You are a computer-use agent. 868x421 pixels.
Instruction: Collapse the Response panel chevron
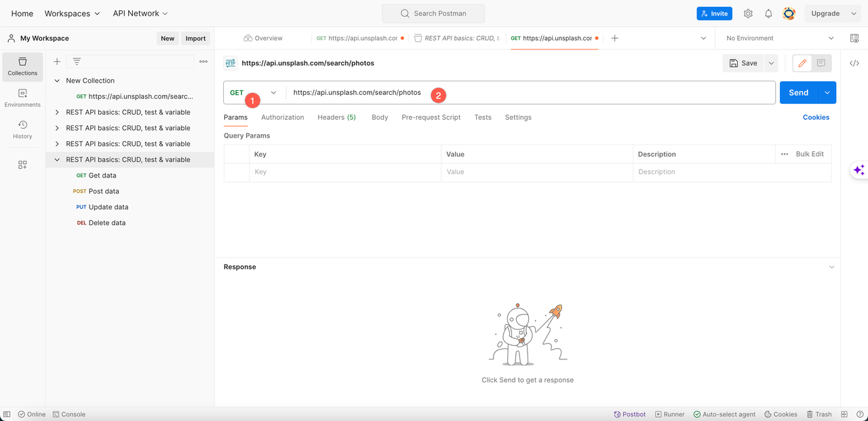pyautogui.click(x=831, y=267)
